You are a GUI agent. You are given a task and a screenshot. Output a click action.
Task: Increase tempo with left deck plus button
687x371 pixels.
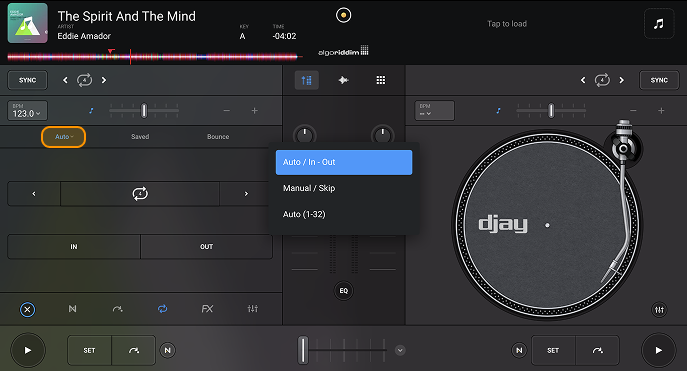point(255,111)
